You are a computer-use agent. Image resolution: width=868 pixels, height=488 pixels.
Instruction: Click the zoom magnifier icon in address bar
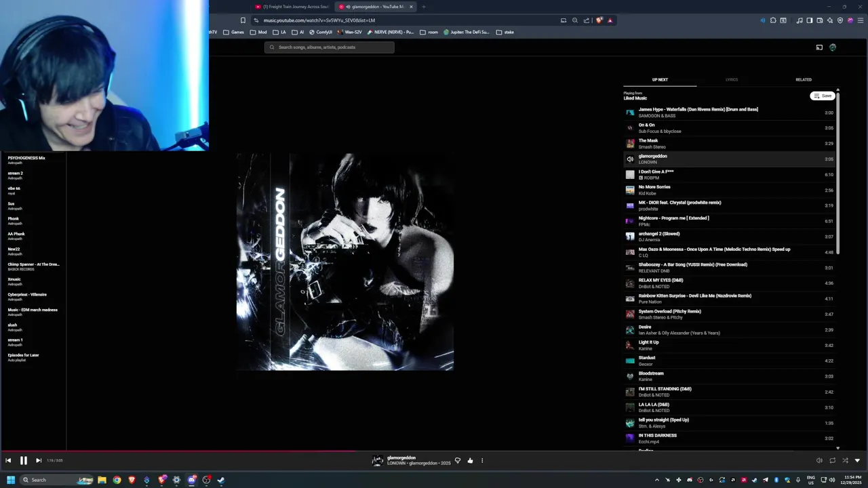575,20
